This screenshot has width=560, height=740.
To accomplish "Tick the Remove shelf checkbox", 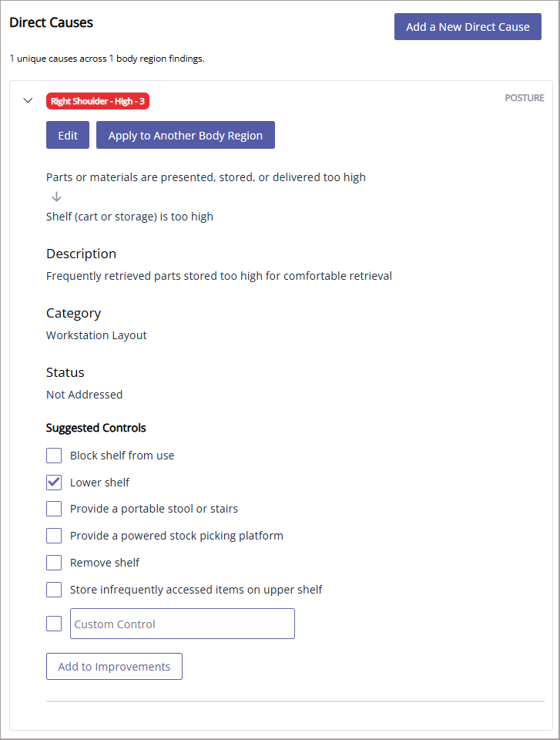I will click(x=54, y=563).
